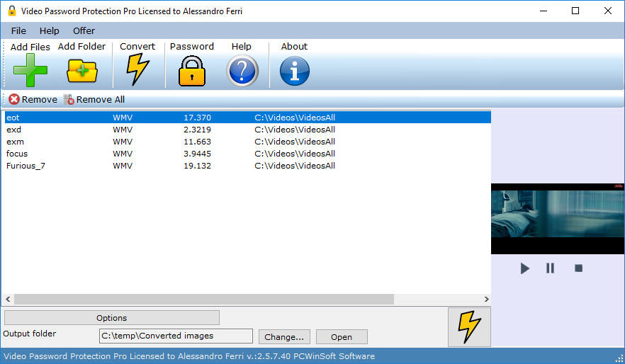
Task: Open the Password padlock tool
Action: pos(192,71)
